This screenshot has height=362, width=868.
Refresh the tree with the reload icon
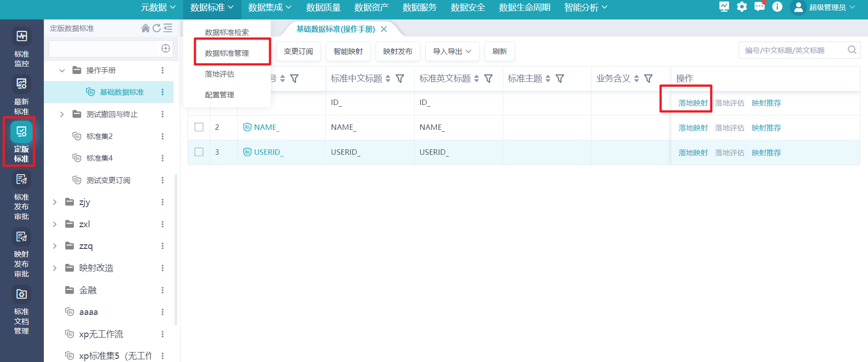click(x=156, y=28)
